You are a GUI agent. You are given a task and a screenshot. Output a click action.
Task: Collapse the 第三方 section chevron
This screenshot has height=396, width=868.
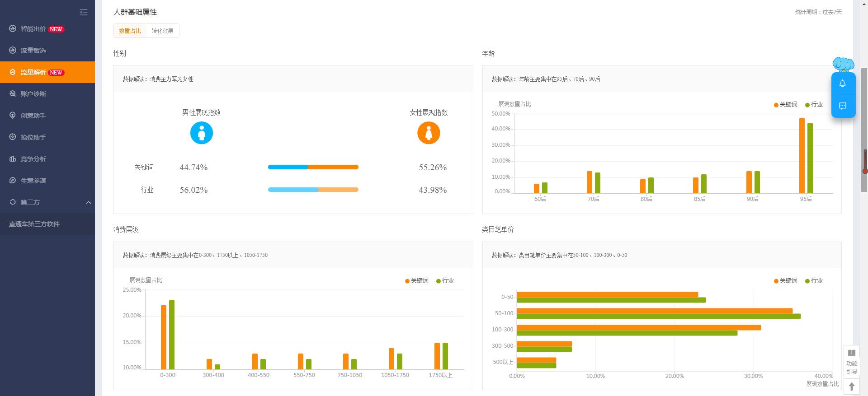point(89,202)
